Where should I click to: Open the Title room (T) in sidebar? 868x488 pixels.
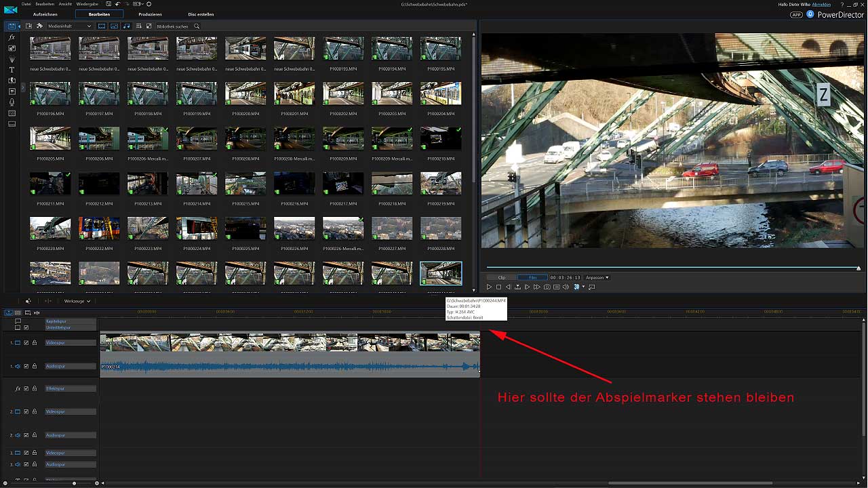[x=12, y=70]
